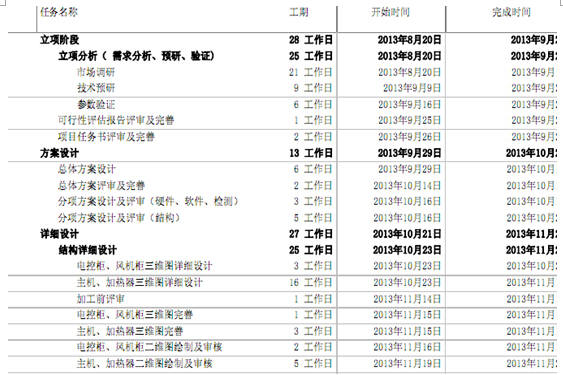Image resolution: width=563 pixels, height=375 pixels.
Task: Select the 28 工作日 duration of 立项阶段
Action: pos(311,40)
